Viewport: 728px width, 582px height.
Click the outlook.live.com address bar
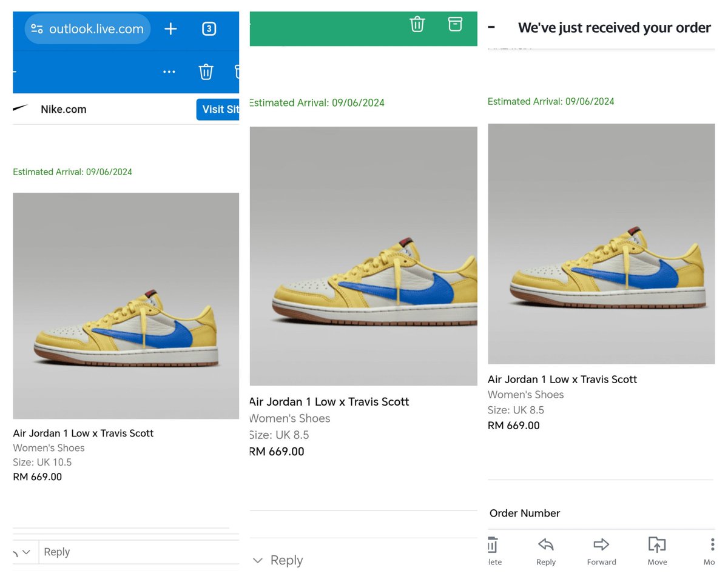pyautogui.click(x=87, y=28)
